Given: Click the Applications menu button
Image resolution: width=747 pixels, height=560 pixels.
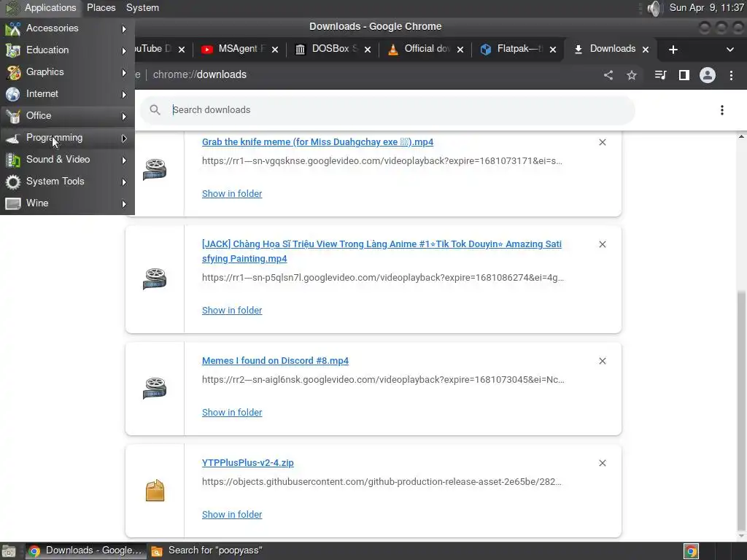Looking at the screenshot, I should point(41,7).
